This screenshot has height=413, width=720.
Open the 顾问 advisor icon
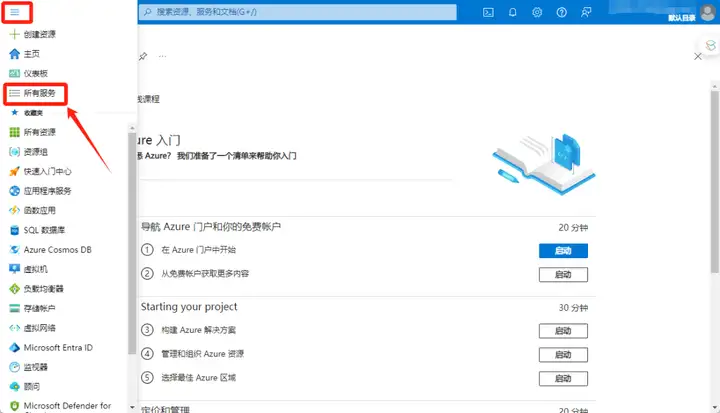click(x=15, y=386)
